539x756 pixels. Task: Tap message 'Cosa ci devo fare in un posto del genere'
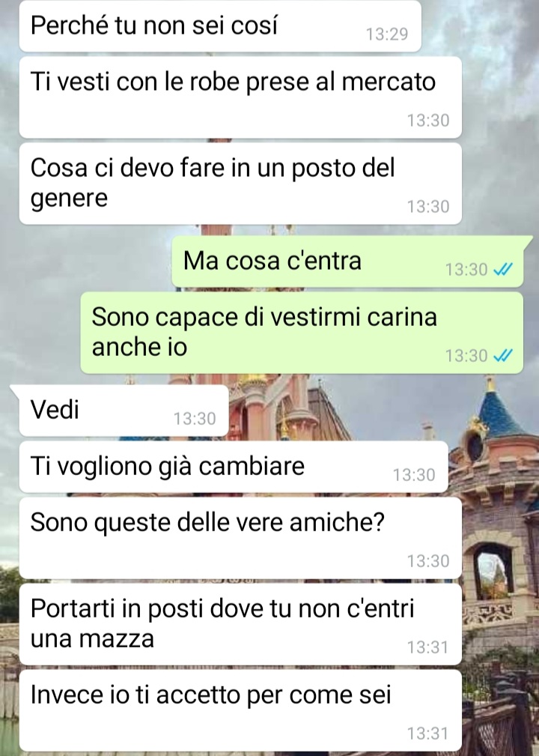240,184
